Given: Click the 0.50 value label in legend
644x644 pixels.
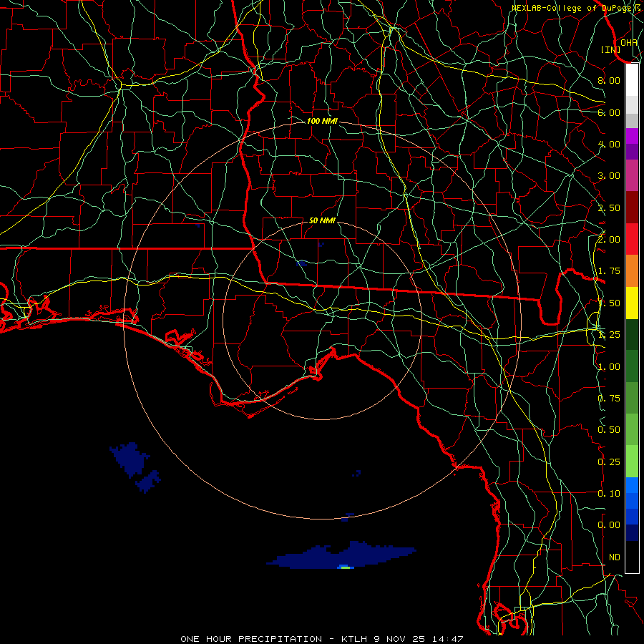Looking at the screenshot, I should 609,430.
